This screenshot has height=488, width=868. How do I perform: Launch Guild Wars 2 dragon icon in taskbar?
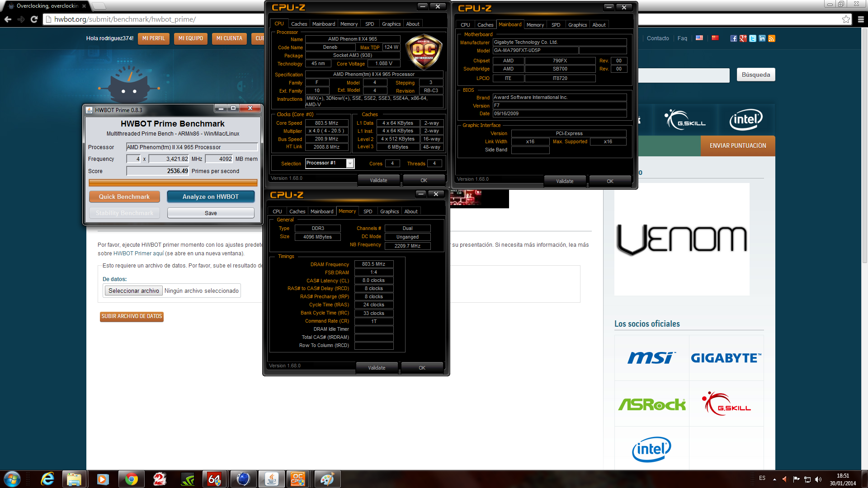(x=159, y=479)
